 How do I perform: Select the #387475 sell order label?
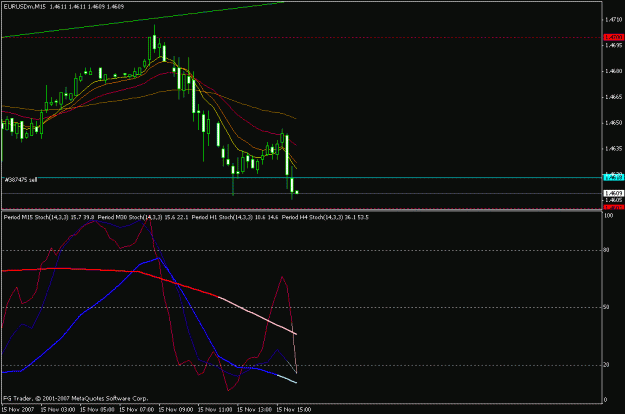tap(21, 180)
